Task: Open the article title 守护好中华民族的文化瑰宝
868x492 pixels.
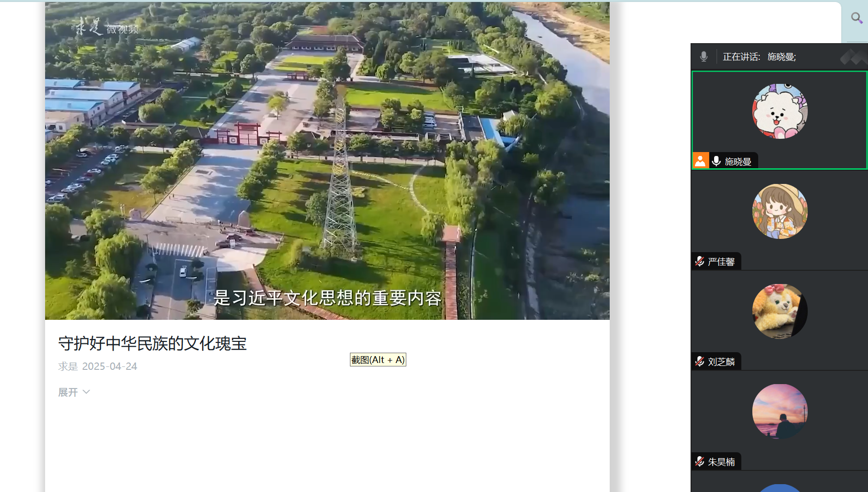Action: (x=152, y=343)
